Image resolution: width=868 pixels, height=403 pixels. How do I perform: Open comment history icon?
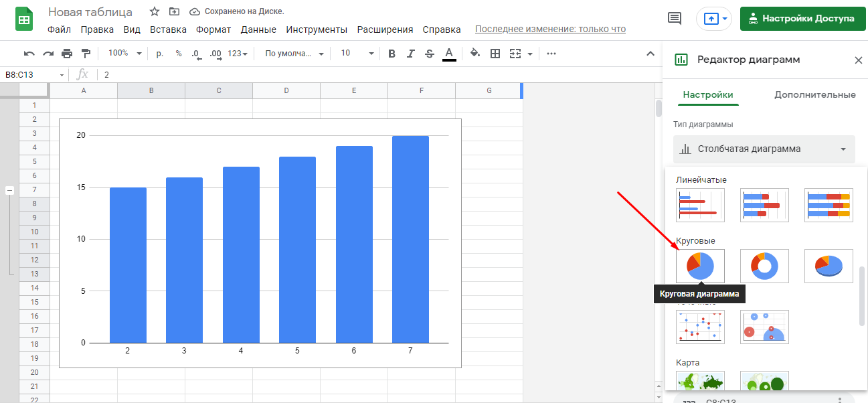tap(675, 19)
